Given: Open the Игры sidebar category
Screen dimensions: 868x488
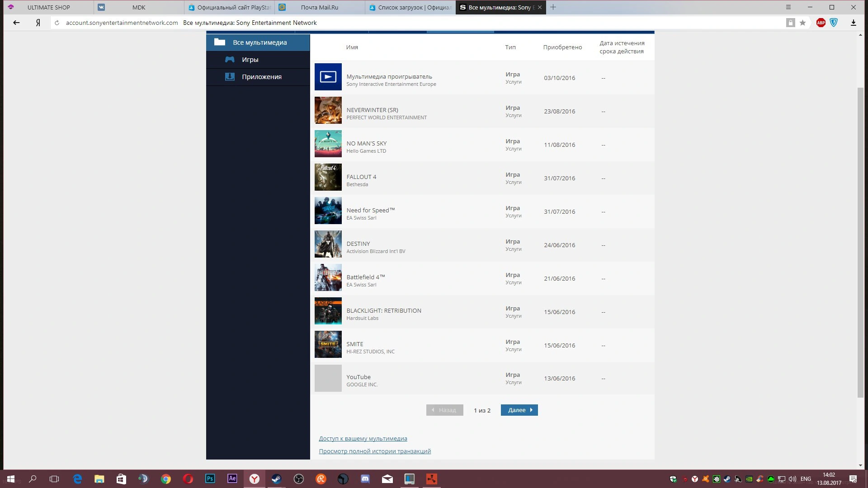Looking at the screenshot, I should point(258,60).
